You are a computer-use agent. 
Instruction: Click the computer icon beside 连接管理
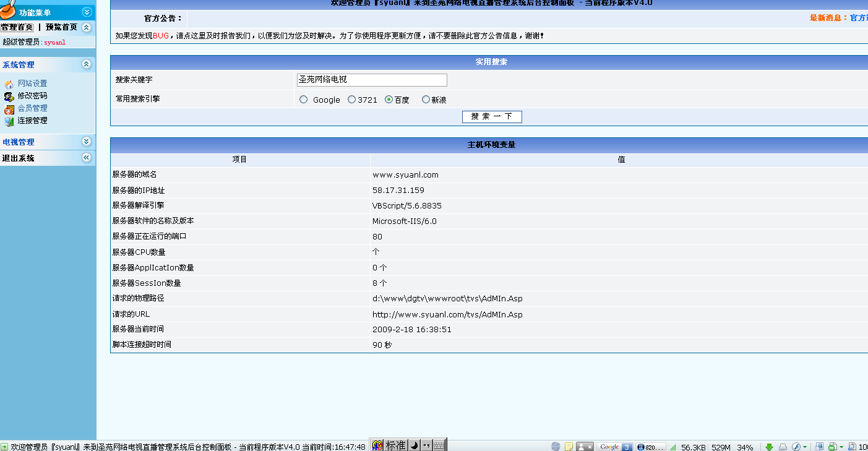click(x=9, y=121)
